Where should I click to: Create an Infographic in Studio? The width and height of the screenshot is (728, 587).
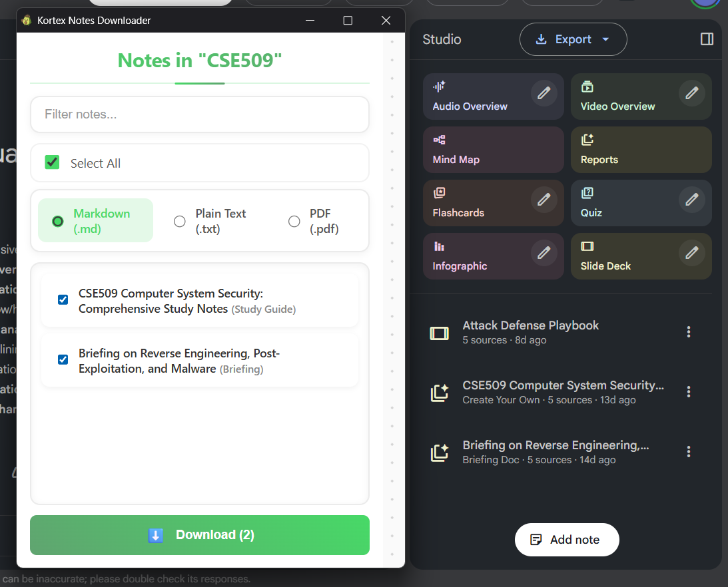(x=493, y=256)
